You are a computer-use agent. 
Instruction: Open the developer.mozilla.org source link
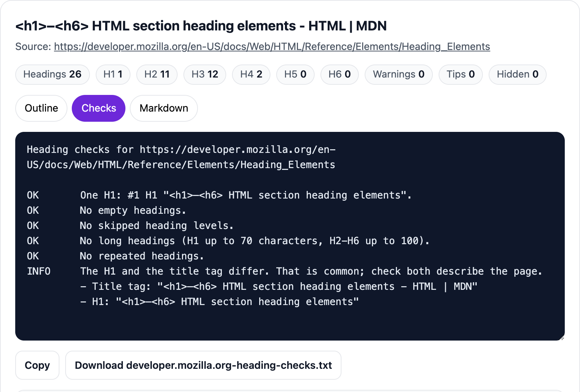coord(272,47)
